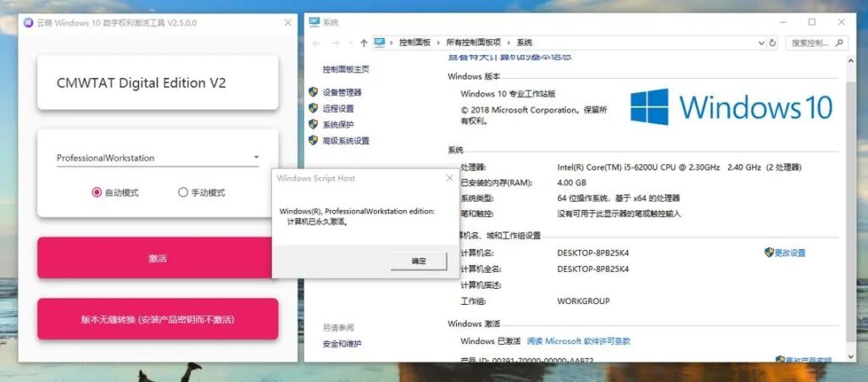Open 安全和维护 link
The image size is (868, 382).
pos(342,343)
